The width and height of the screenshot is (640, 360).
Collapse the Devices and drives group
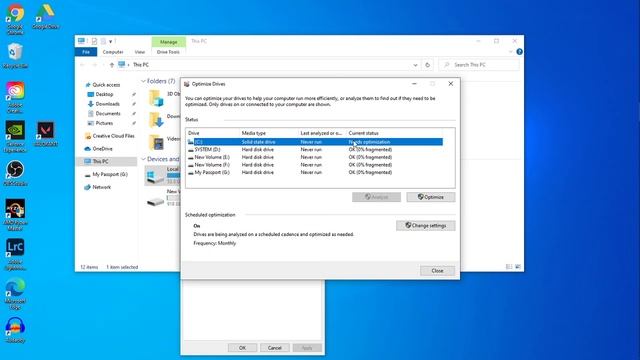click(x=143, y=159)
